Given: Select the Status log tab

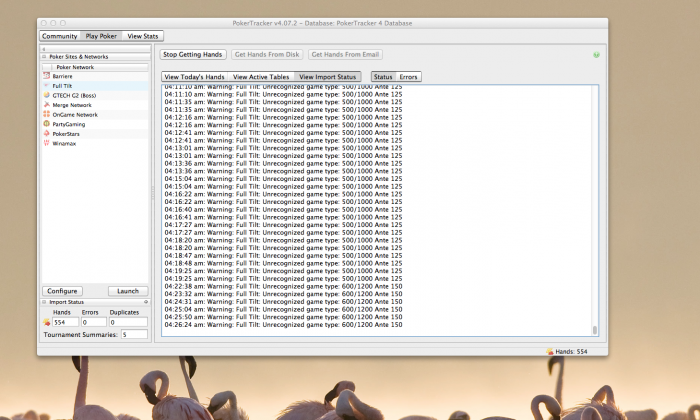Looking at the screenshot, I should point(383,77).
